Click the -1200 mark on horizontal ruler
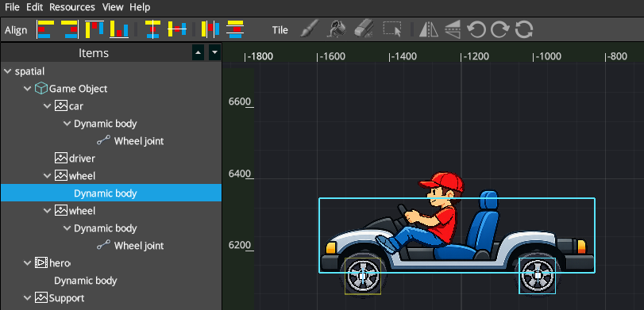 (x=476, y=56)
